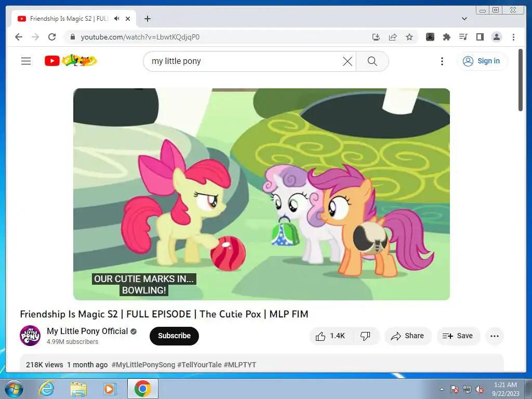This screenshot has width=532, height=399.
Task: Open a new tab with plus
Action: (147, 19)
